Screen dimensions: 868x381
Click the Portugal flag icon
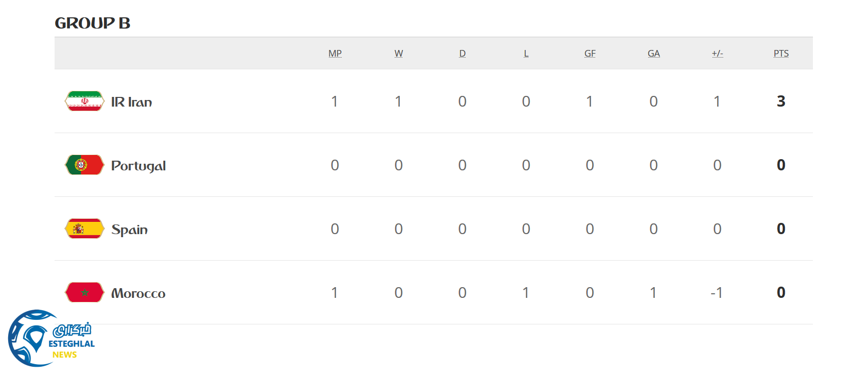pos(85,165)
